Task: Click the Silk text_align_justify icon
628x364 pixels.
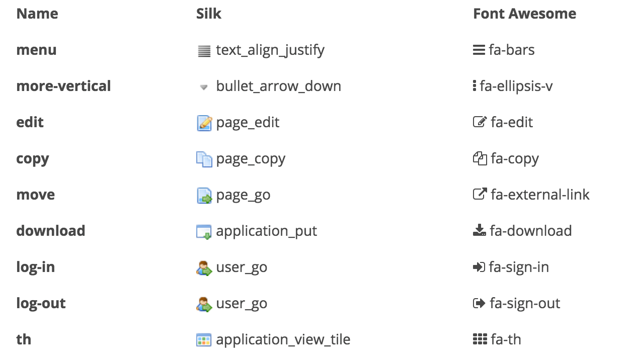Action: [204, 51]
